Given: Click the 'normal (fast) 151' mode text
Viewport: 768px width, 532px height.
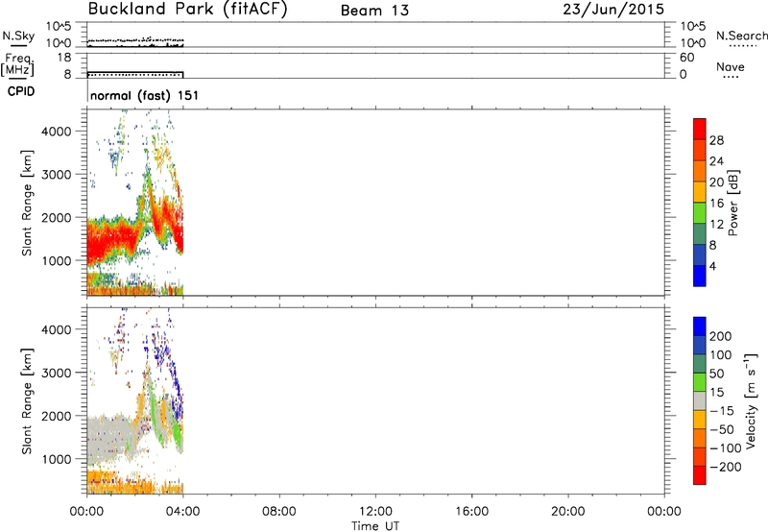Looking at the screenshot, I should 145,95.
